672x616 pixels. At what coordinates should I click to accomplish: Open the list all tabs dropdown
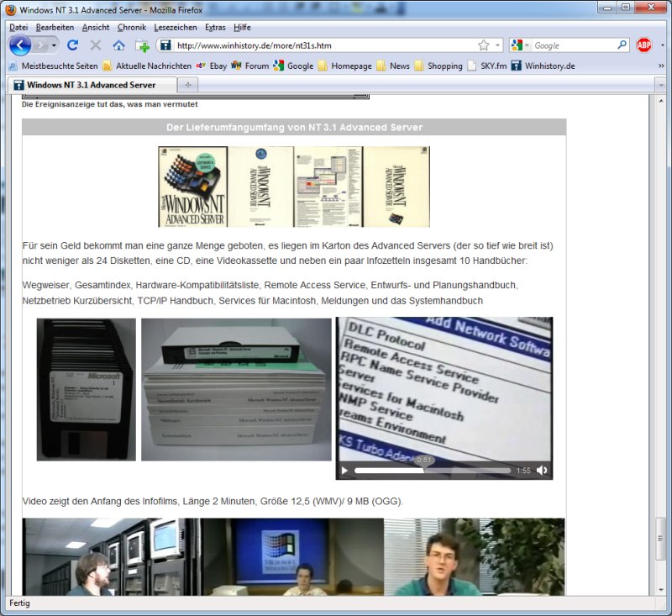tap(661, 86)
